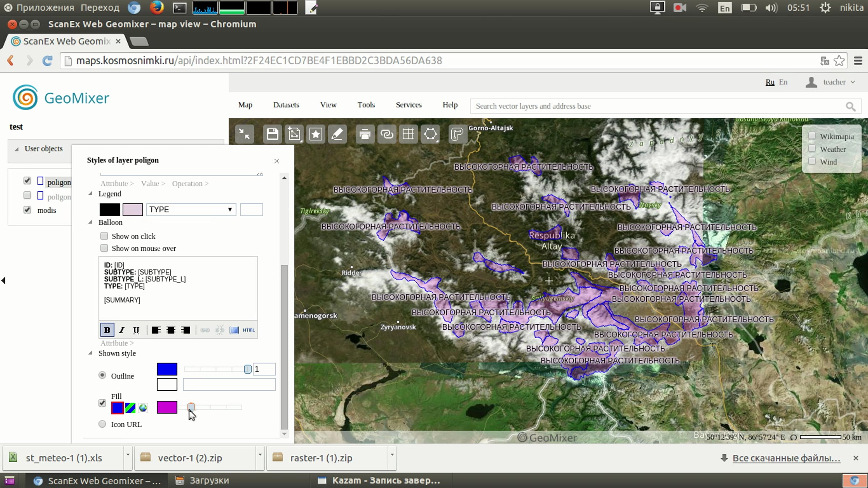The width and height of the screenshot is (868, 488).
Task: Click the magenta fill color swatch
Action: click(167, 407)
